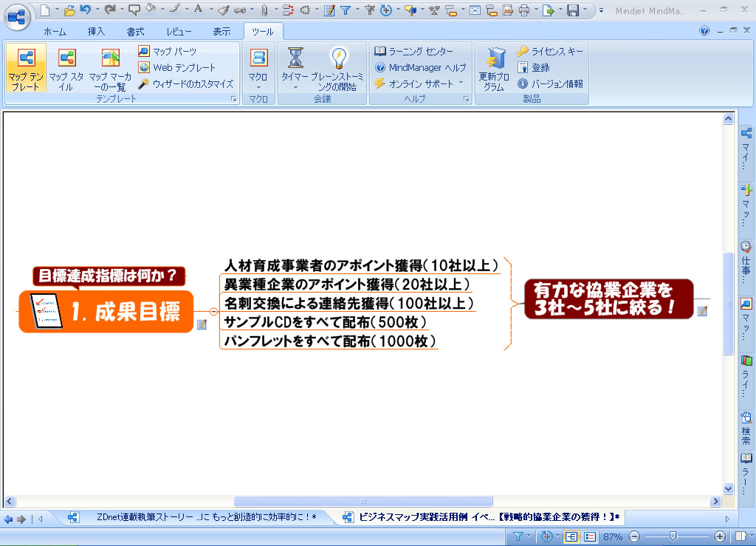This screenshot has width=756, height=546.
Task: Open the notes icon beside 成果目標 topic
Action: point(202,324)
